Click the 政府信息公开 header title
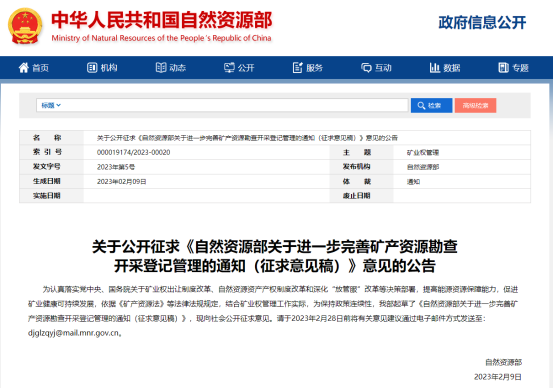Image resolution: width=553 pixels, height=389 pixels. (482, 23)
